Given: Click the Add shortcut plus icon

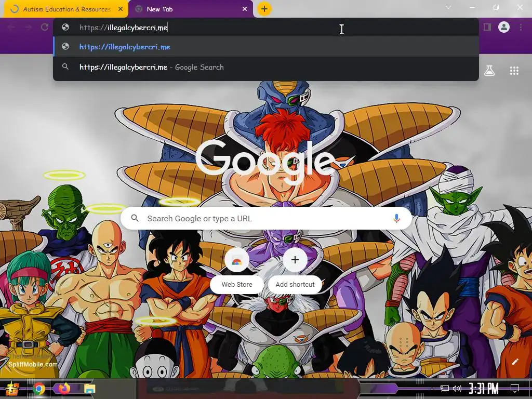Looking at the screenshot, I should 295,260.
